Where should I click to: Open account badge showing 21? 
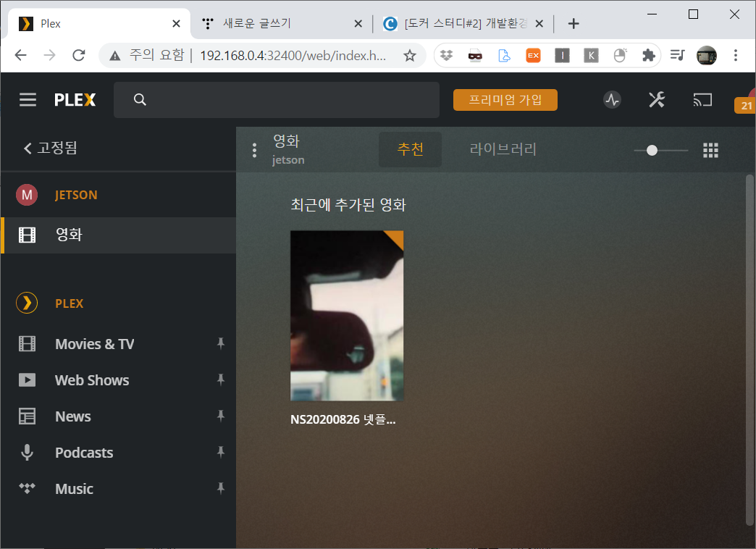click(x=745, y=105)
